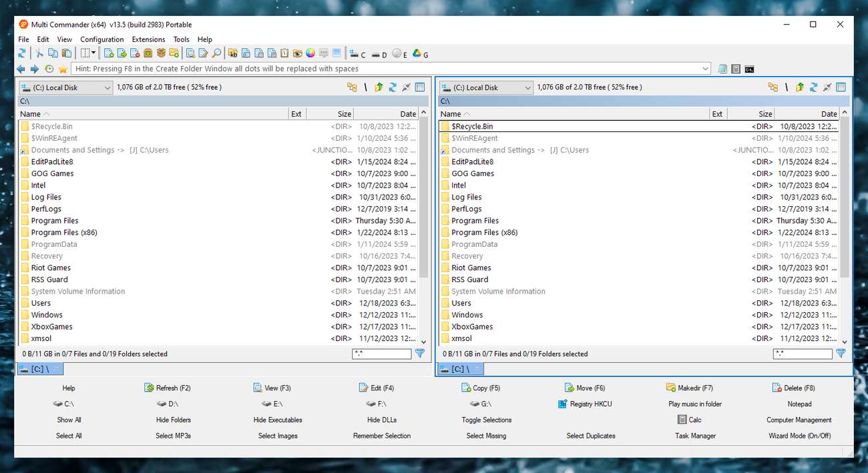Open Google Drive G icon in toolbar
868x473 pixels.
(x=420, y=53)
